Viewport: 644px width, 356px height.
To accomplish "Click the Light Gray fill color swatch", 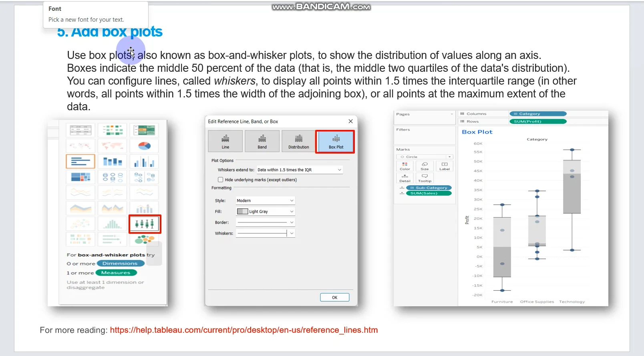I will [x=242, y=211].
